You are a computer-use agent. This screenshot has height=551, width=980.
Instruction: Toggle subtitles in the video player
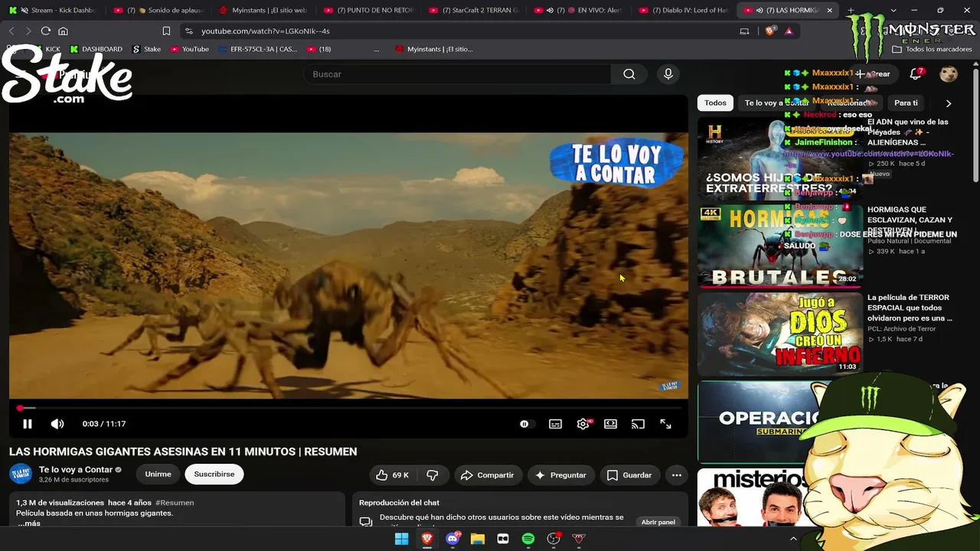555,424
